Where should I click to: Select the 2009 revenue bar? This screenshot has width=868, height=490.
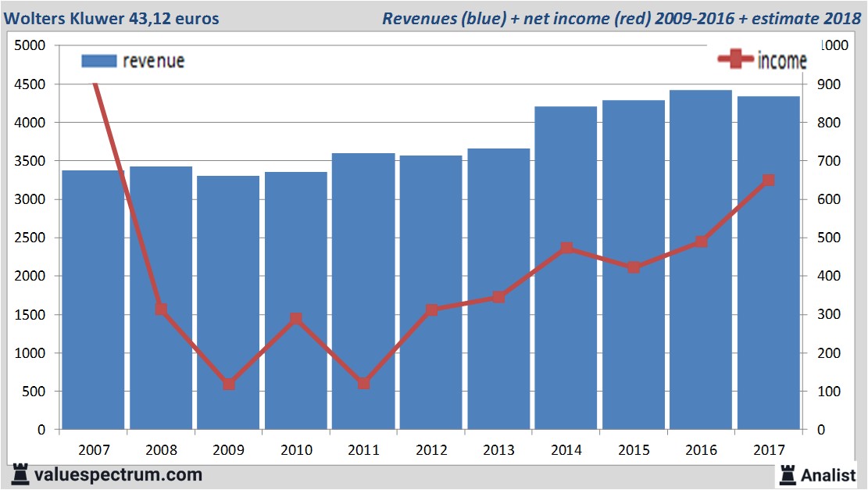point(228,302)
